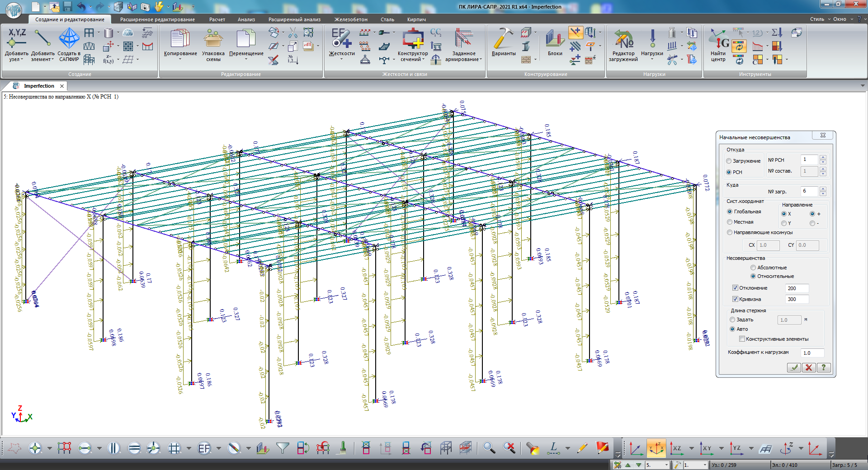This screenshot has width=868, height=470.
Task: Uncheck the Отклонение checkbox
Action: tap(735, 288)
